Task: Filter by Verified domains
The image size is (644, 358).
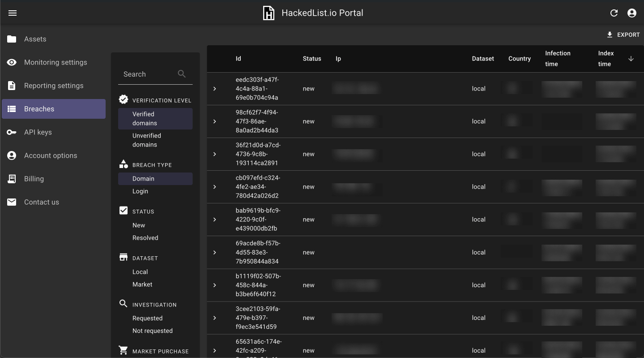Action: pos(155,119)
